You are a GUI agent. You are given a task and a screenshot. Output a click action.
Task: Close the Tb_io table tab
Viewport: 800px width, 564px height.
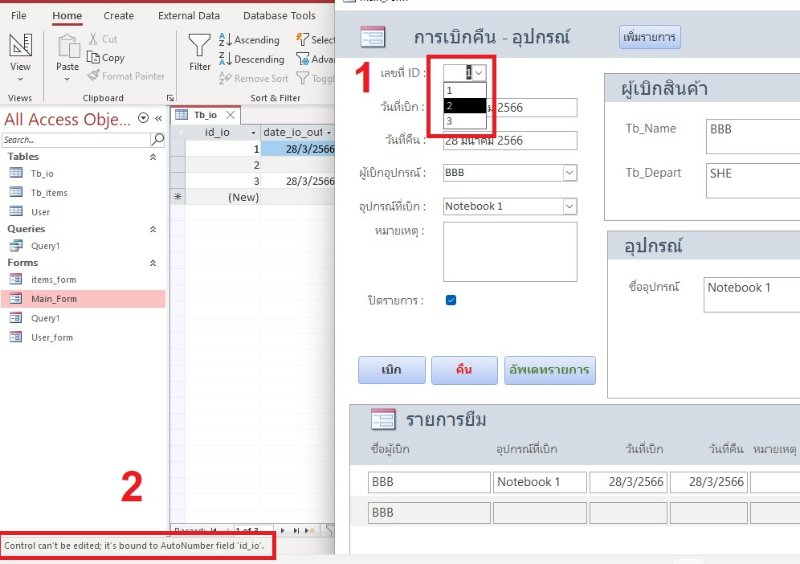point(229,115)
